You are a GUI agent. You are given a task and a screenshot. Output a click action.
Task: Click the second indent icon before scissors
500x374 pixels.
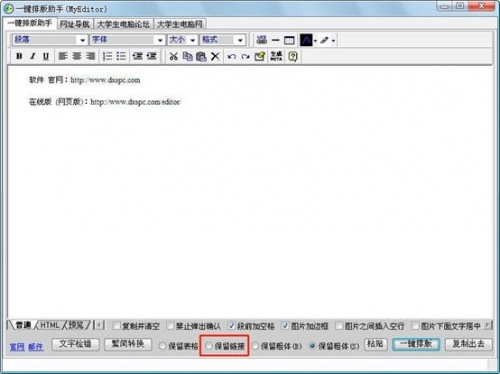(151, 56)
